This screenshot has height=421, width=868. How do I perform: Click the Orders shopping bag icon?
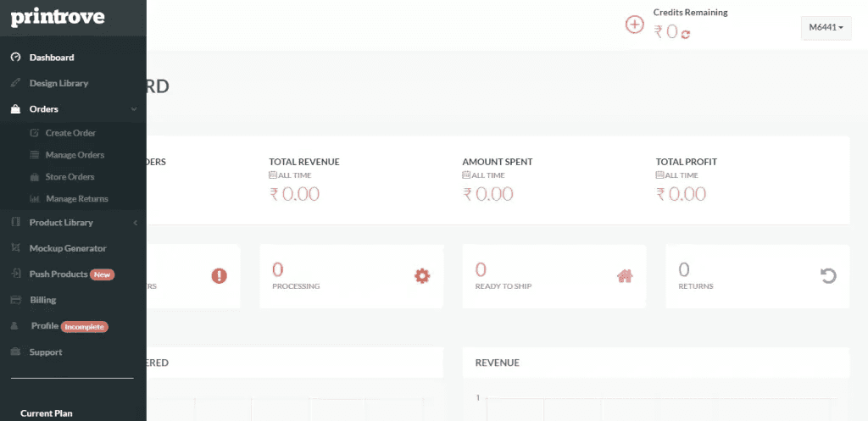pyautogui.click(x=15, y=109)
